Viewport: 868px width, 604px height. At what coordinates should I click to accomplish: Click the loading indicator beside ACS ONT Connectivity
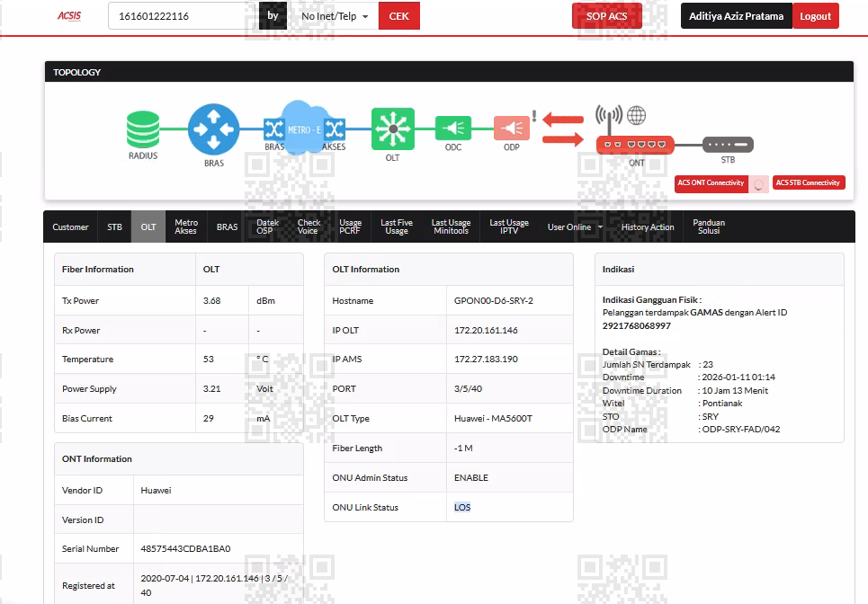coord(758,184)
